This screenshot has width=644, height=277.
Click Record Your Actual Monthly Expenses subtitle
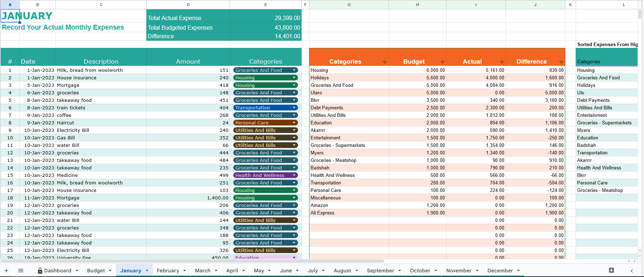coord(63,27)
